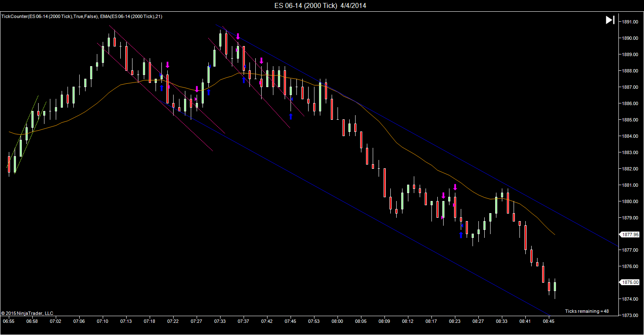This screenshot has width=644, height=335.
Task: Click the 06:58 time axis label
Action: pyautogui.click(x=32, y=322)
